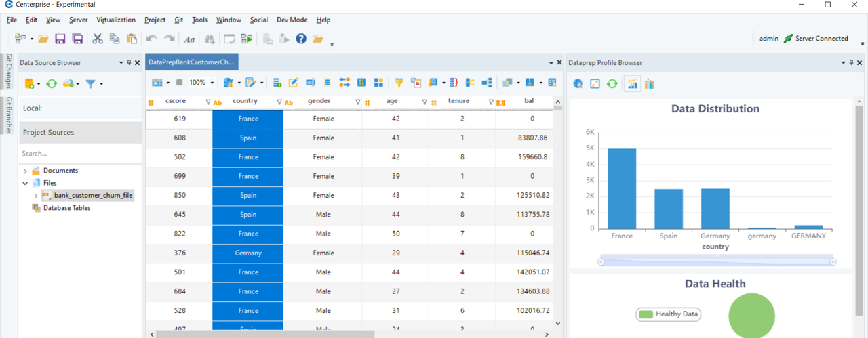Open the Virtualization menu
Image resolution: width=868 pixels, height=338 pixels.
[x=116, y=20]
